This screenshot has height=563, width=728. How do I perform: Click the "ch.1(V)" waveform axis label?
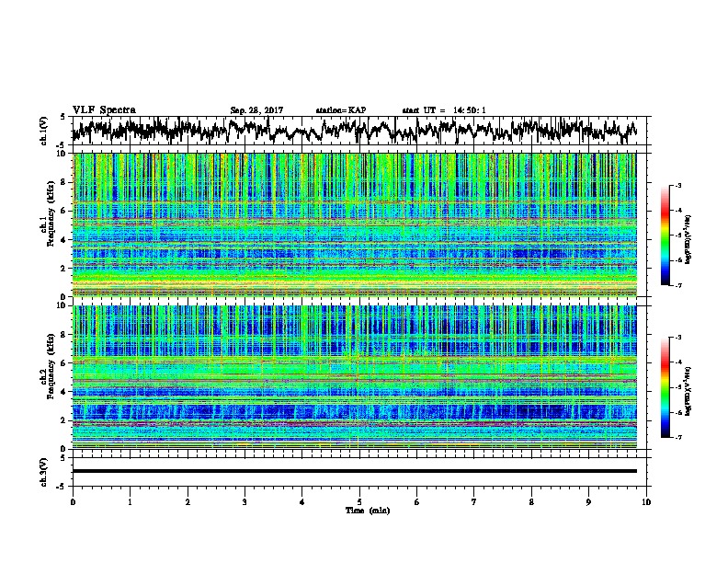43,131
